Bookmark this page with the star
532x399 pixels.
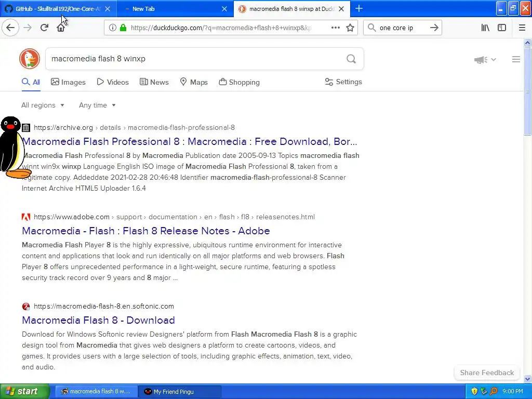tap(350, 28)
